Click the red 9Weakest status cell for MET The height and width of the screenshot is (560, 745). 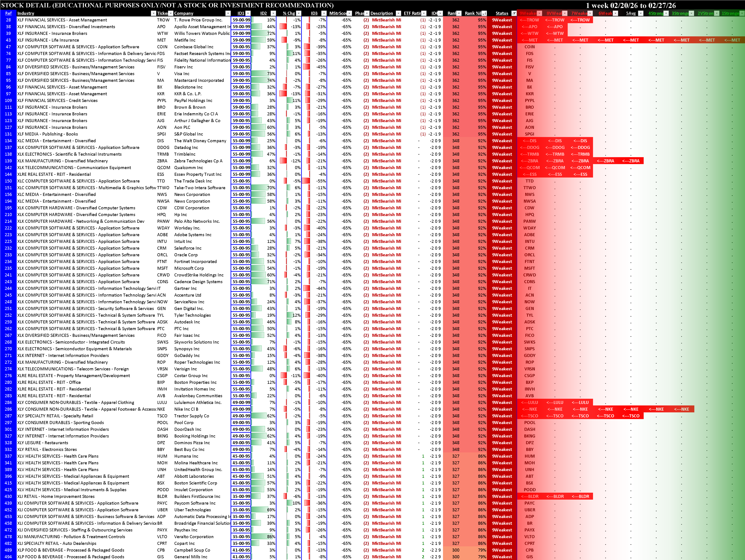click(502, 40)
